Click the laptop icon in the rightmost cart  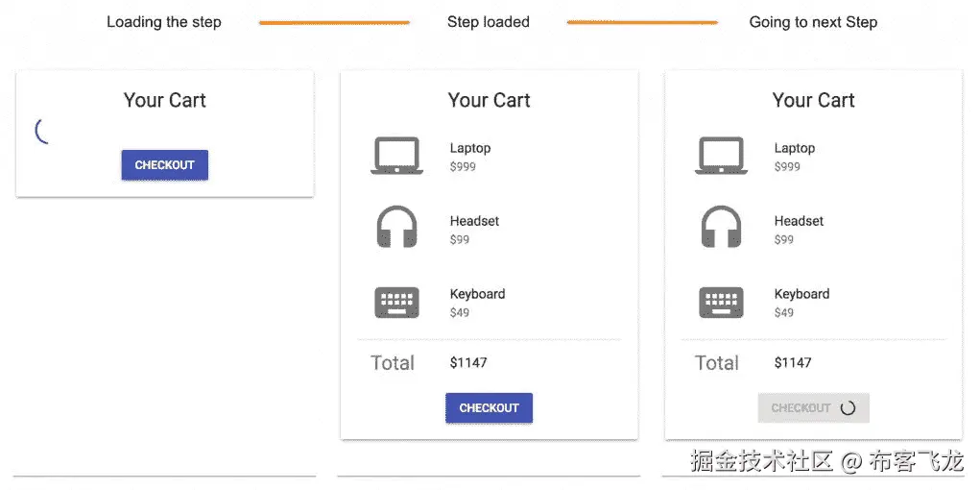[x=721, y=156]
